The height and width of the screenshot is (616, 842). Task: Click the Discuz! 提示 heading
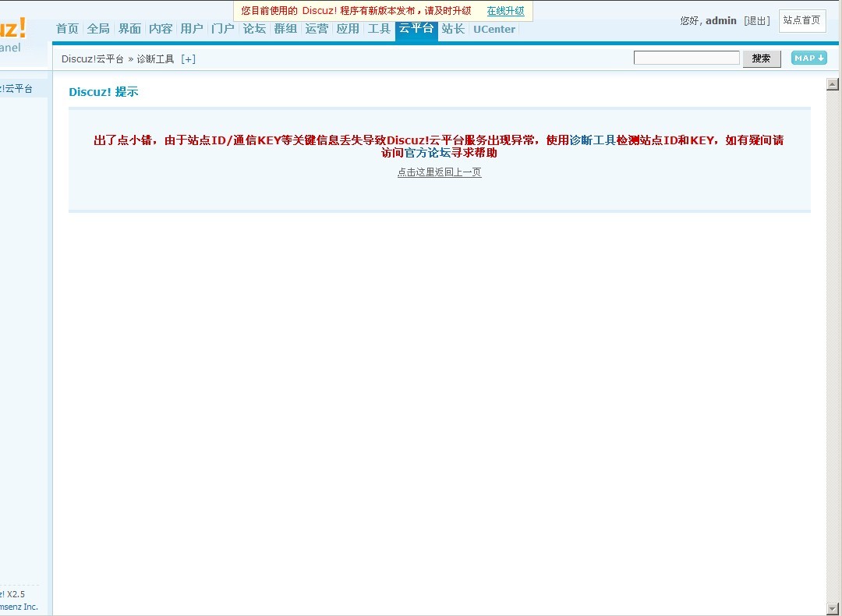[104, 92]
